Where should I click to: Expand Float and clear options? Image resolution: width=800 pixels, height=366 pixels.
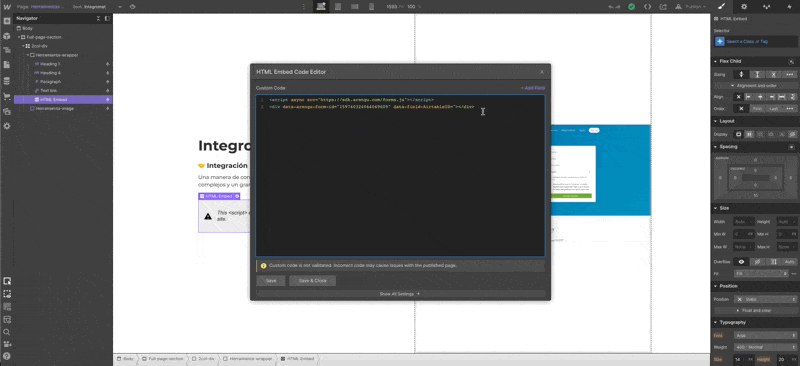coord(754,310)
